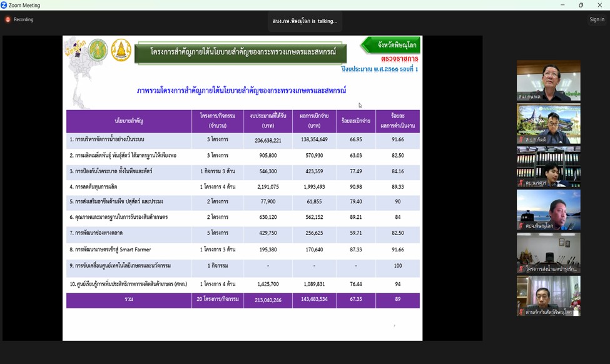
Task: Click the Zoom logo in the title bar
Action: click(x=4, y=5)
